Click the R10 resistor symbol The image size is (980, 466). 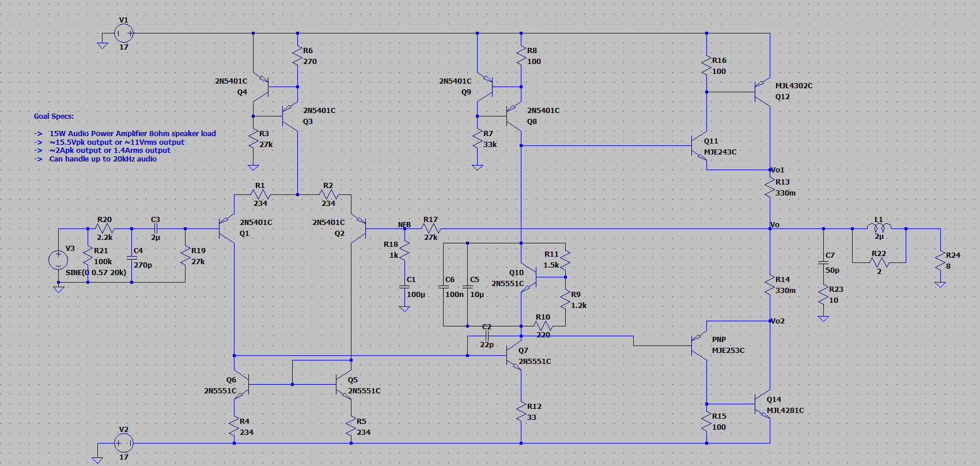[x=543, y=326]
